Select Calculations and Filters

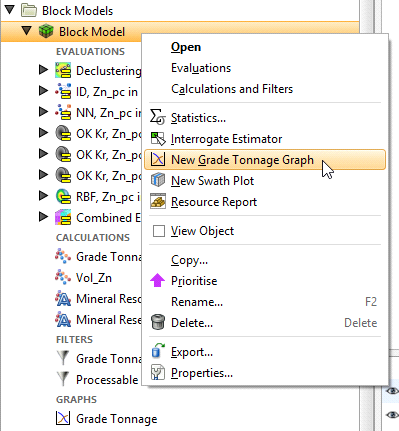[x=265, y=89]
